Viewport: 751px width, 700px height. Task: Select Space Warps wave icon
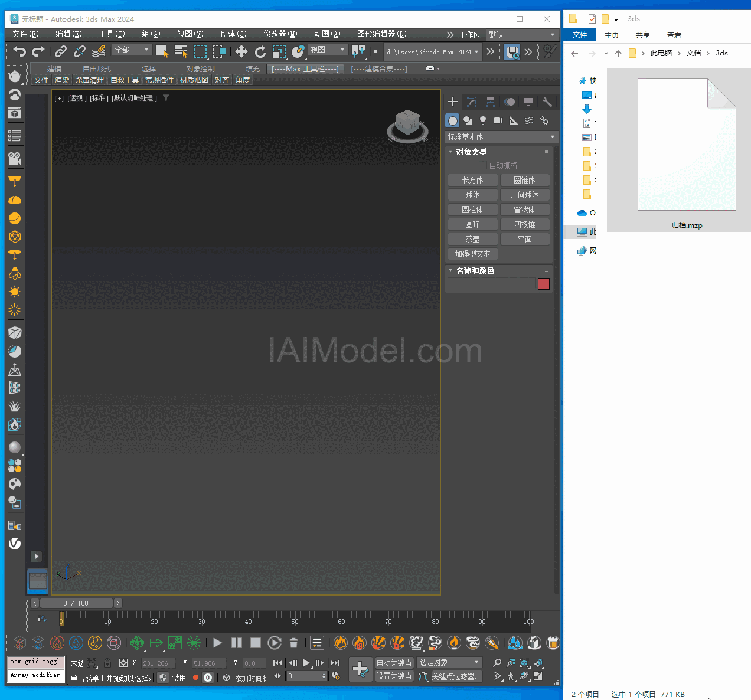(529, 120)
